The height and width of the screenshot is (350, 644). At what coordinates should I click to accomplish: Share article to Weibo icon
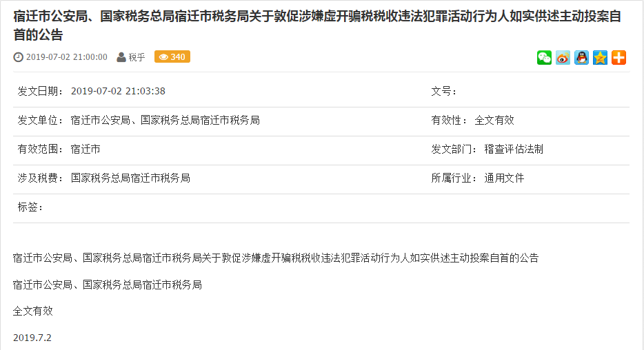(563, 57)
